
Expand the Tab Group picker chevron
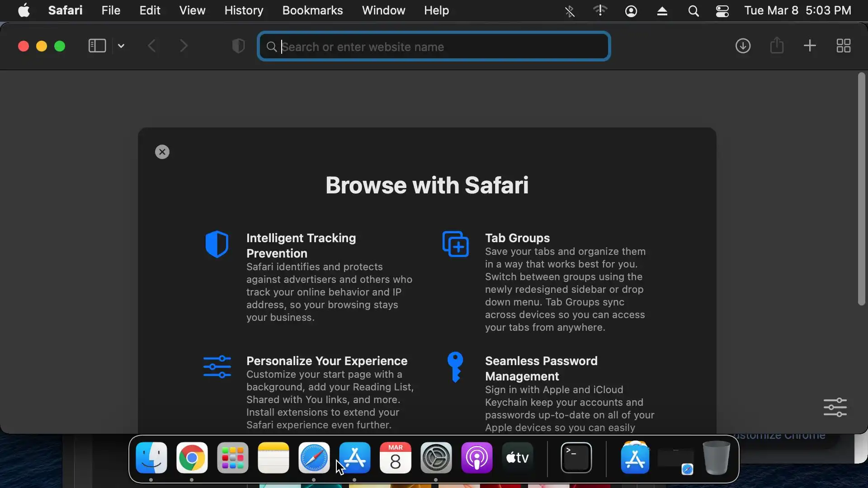click(x=121, y=46)
